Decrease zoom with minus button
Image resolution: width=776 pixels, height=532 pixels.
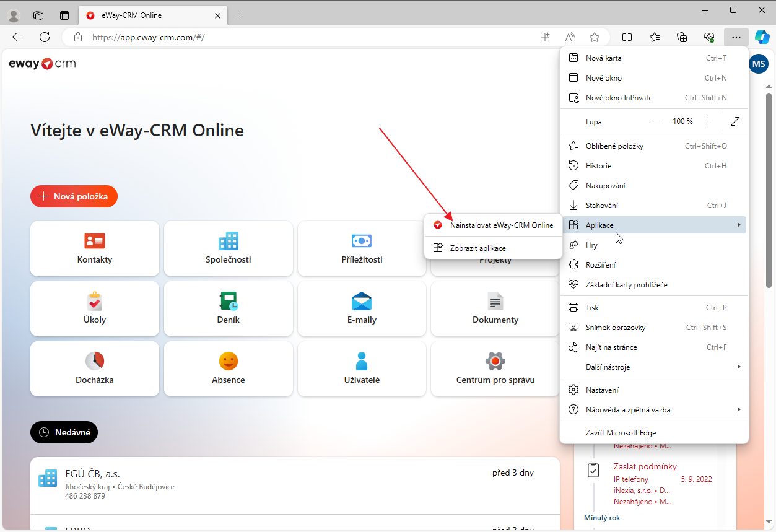click(x=657, y=121)
